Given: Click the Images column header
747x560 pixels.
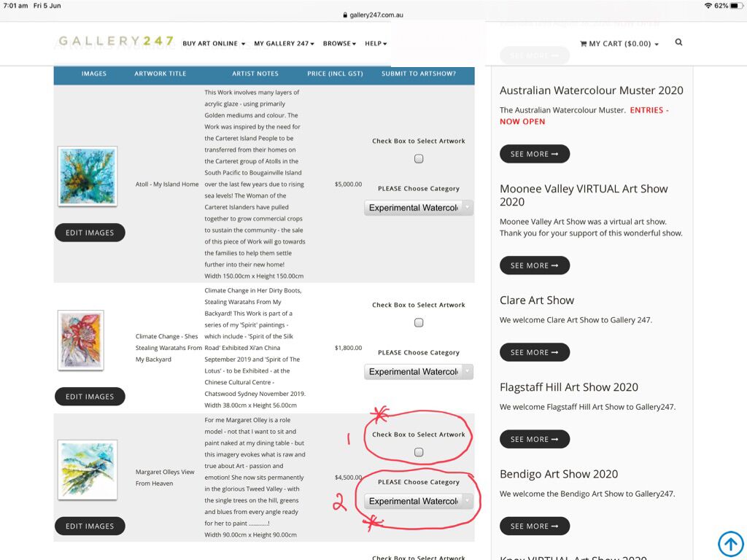Looking at the screenshot, I should click(94, 74).
